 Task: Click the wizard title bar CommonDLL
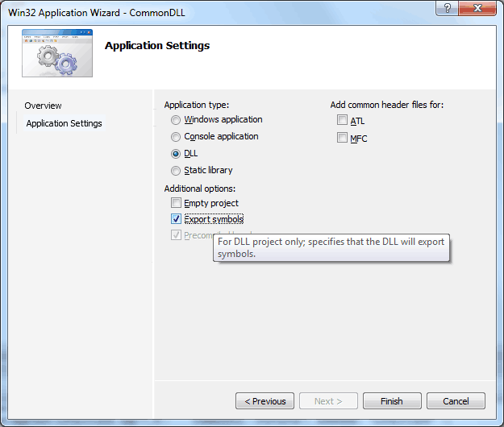pyautogui.click(x=97, y=13)
